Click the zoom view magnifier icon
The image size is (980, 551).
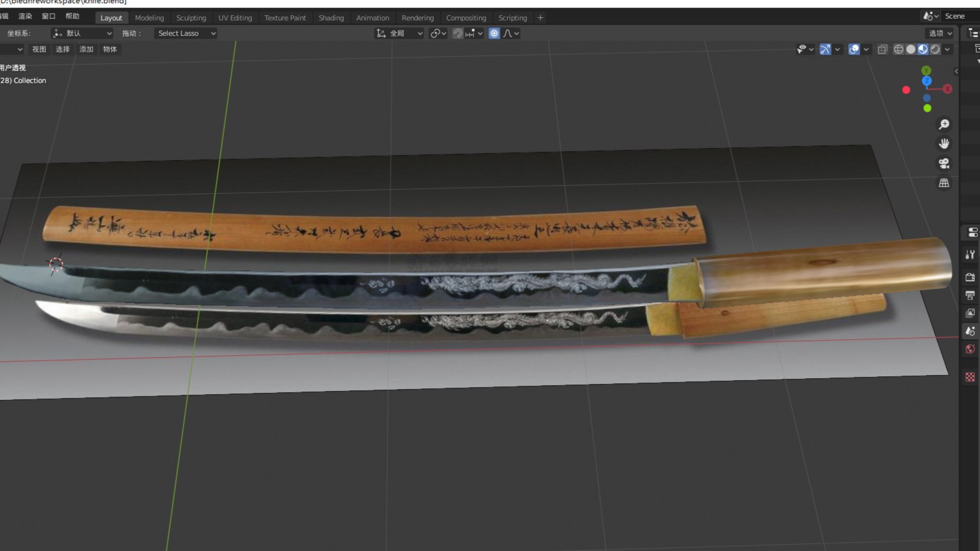pyautogui.click(x=944, y=124)
